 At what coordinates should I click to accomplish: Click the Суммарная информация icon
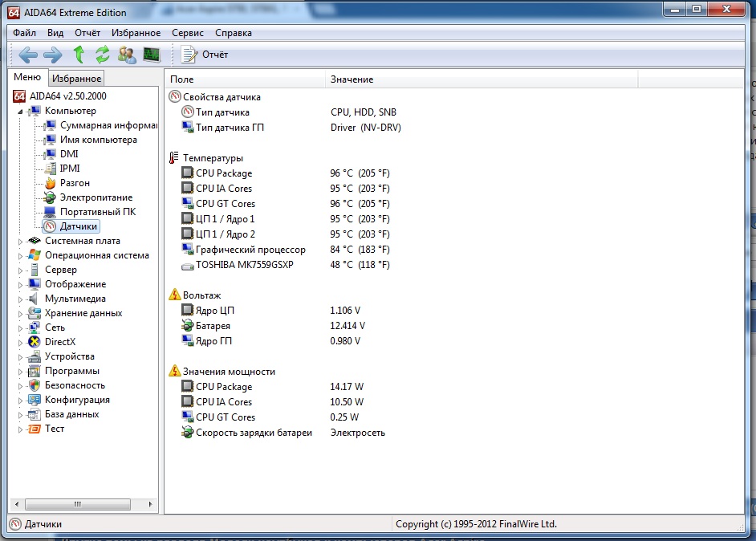(x=50, y=125)
